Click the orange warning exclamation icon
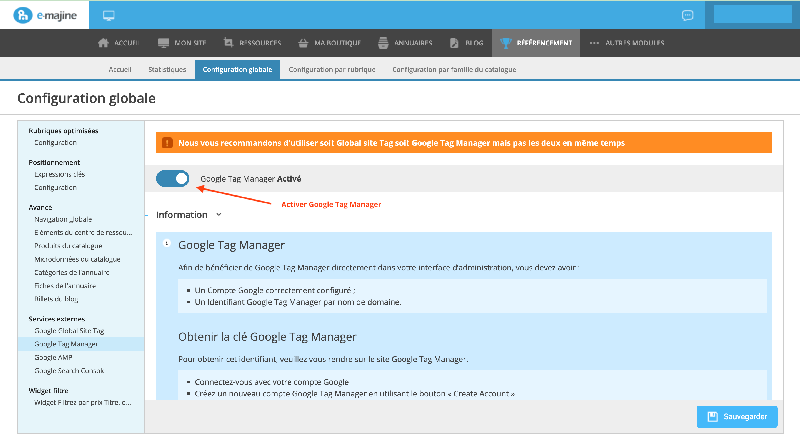 coord(167,143)
